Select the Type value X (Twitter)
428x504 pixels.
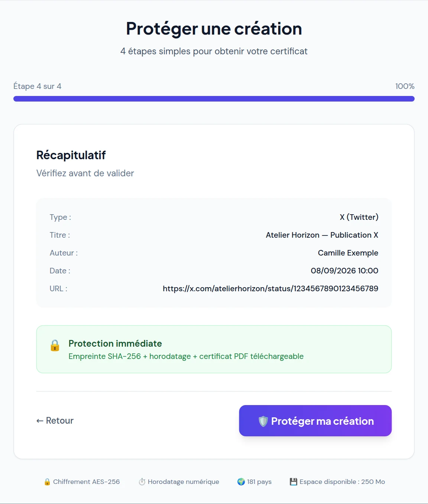[359, 217]
